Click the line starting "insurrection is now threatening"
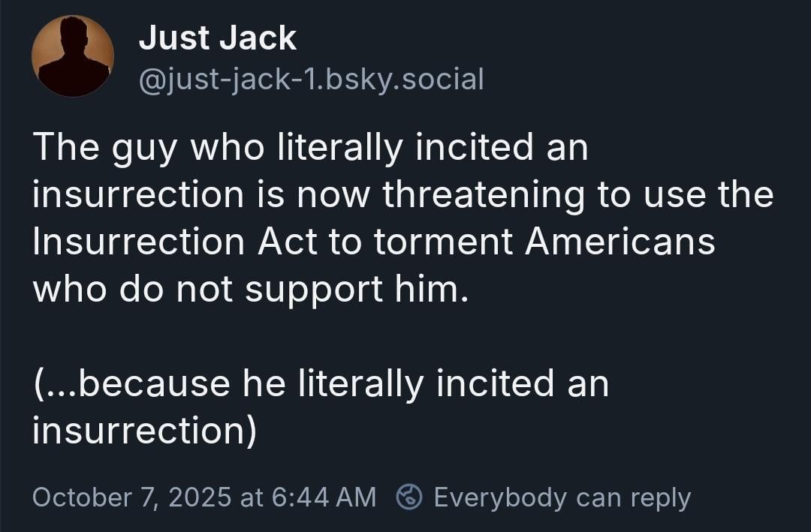This screenshot has width=811, height=532. tap(402, 195)
